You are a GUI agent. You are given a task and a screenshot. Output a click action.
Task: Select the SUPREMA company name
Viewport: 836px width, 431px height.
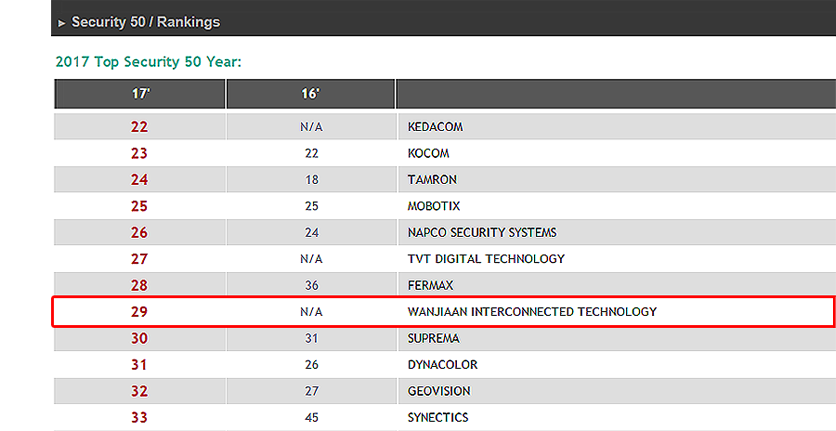pos(433,338)
